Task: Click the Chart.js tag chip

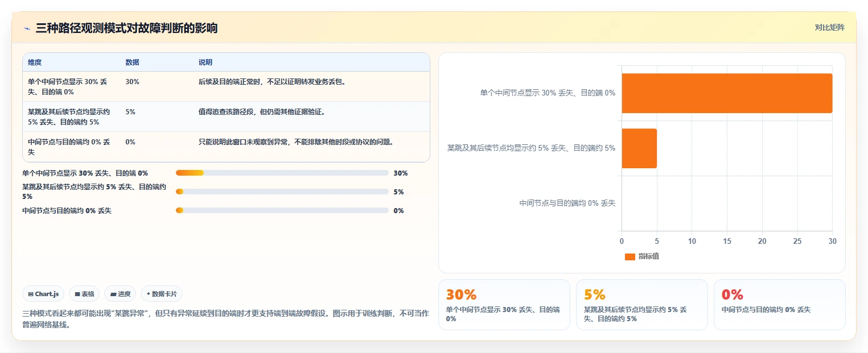Action: [x=44, y=294]
